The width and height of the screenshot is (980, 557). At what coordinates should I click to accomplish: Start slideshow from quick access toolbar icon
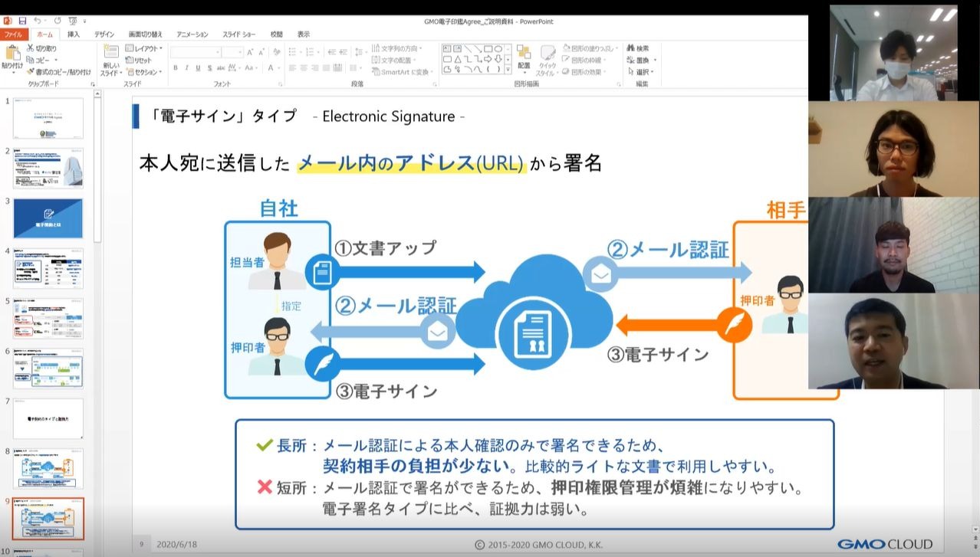(x=73, y=21)
